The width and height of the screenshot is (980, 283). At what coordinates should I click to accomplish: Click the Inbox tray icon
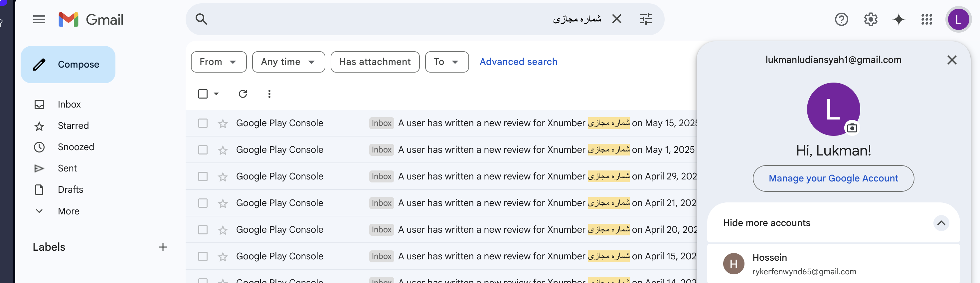pos(39,104)
